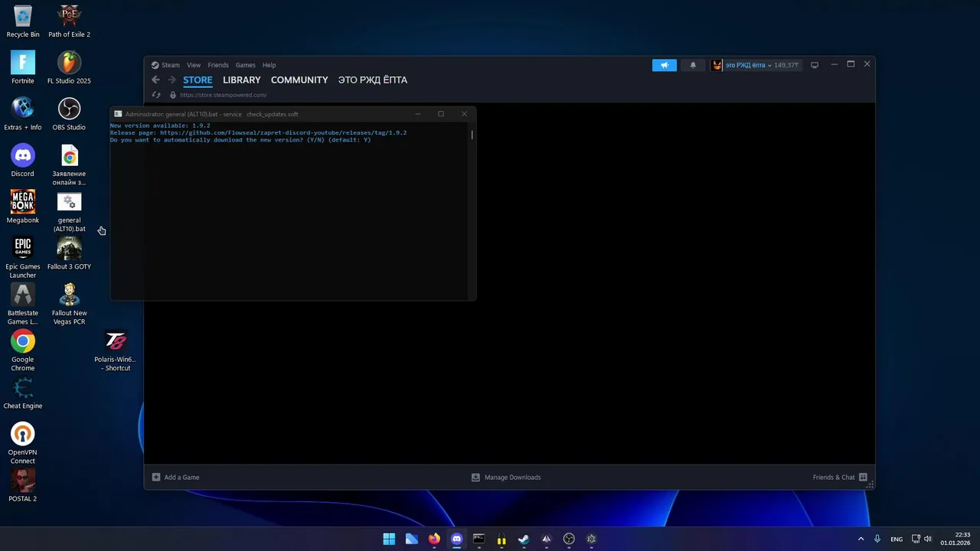The width and height of the screenshot is (980, 551).
Task: Select the Megabonk desktop icon
Action: (x=23, y=207)
